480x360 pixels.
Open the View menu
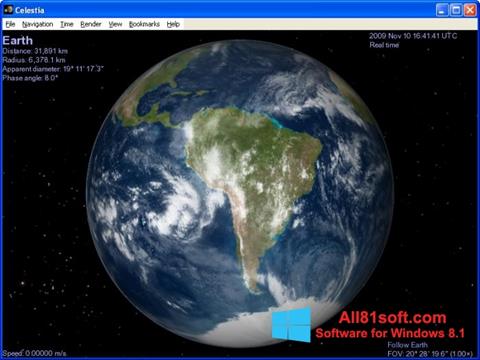click(115, 24)
